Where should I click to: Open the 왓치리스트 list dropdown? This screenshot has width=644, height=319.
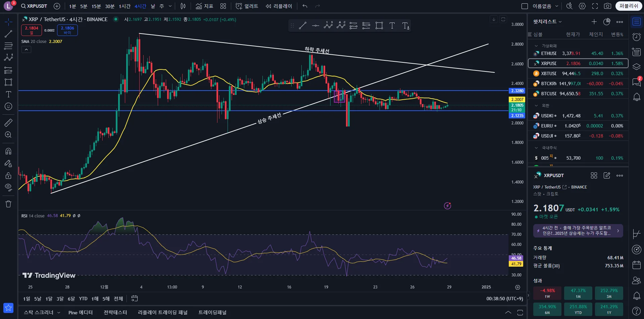[547, 22]
